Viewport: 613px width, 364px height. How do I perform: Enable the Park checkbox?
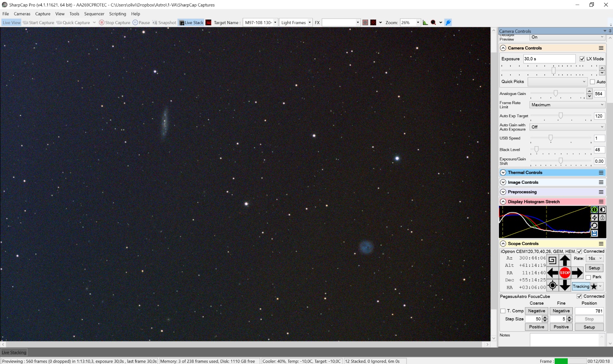pyautogui.click(x=588, y=277)
